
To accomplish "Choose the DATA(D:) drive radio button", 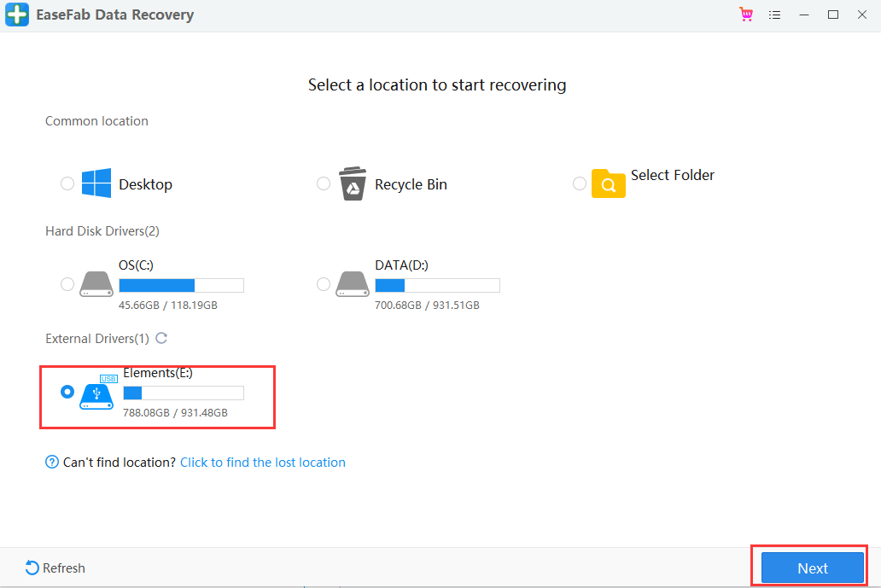I will click(x=324, y=284).
